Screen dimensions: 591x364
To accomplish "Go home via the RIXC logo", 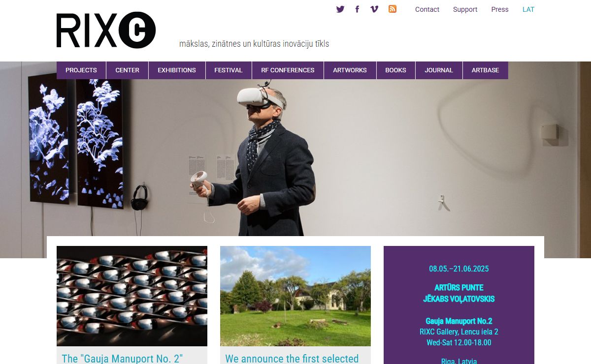I will [x=106, y=30].
